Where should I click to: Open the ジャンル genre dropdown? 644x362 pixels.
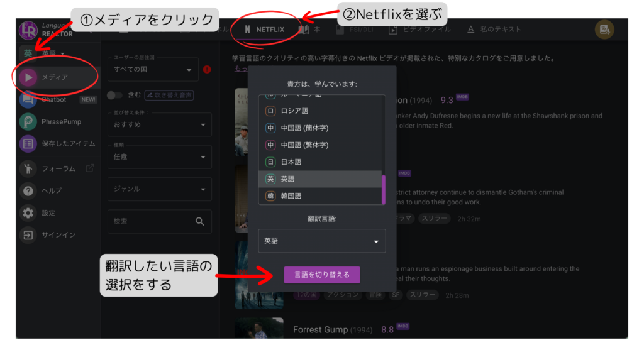(x=159, y=189)
